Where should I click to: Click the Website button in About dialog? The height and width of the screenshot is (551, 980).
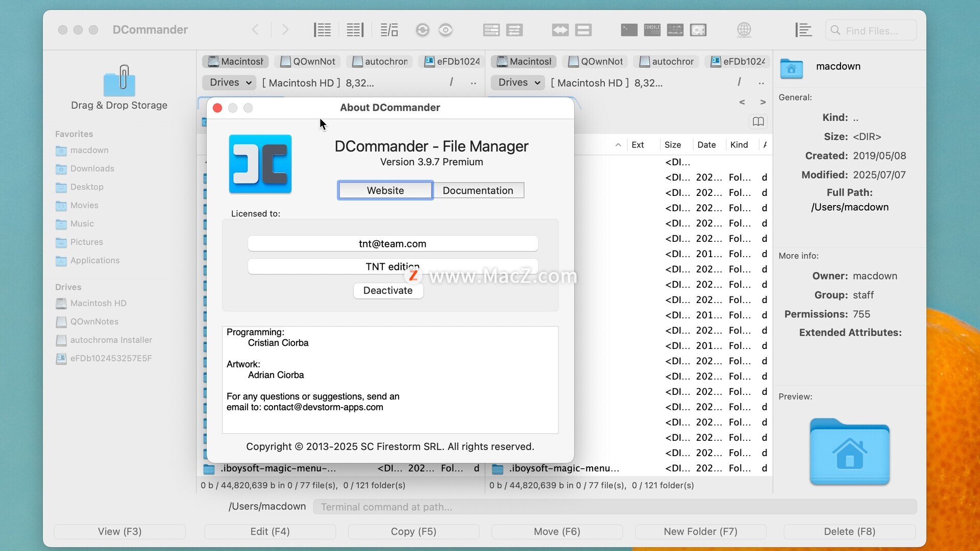pyautogui.click(x=385, y=190)
